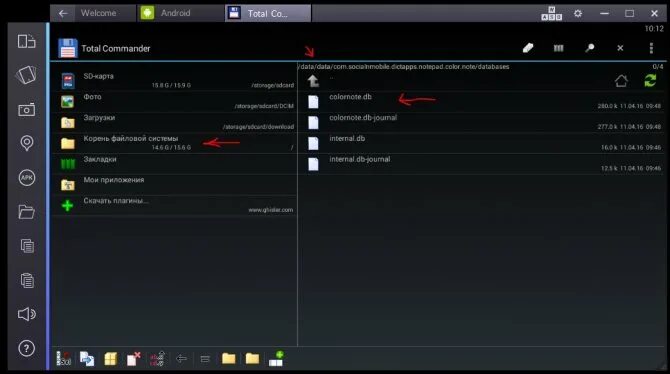The image size is (670, 374).
Task: Click the zip pack toolbar icon
Action: 111,358
